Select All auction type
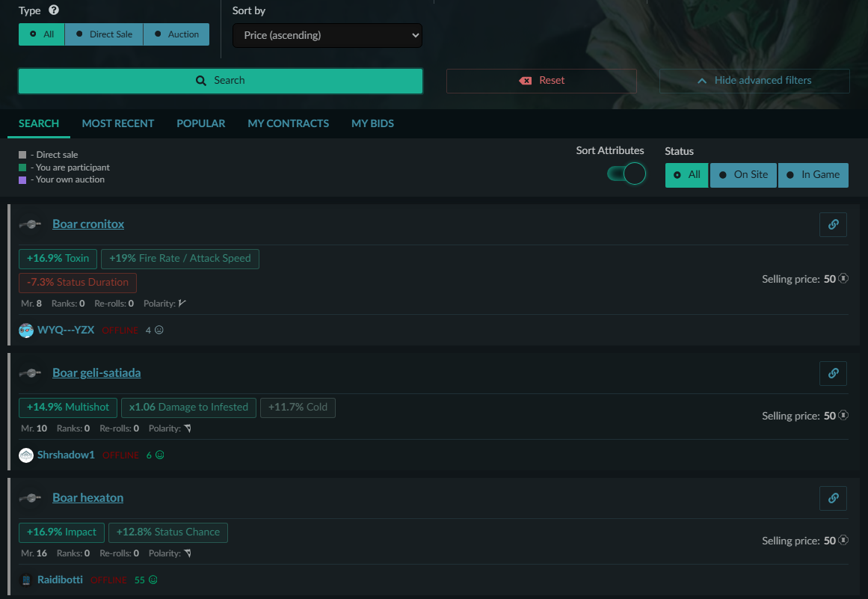The image size is (868, 599). click(x=42, y=34)
